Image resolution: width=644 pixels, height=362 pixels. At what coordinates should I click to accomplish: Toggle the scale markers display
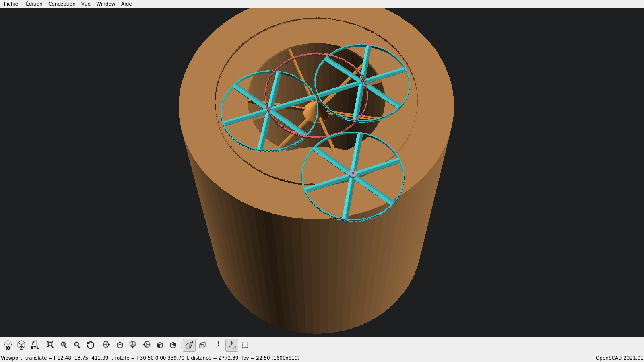click(232, 345)
